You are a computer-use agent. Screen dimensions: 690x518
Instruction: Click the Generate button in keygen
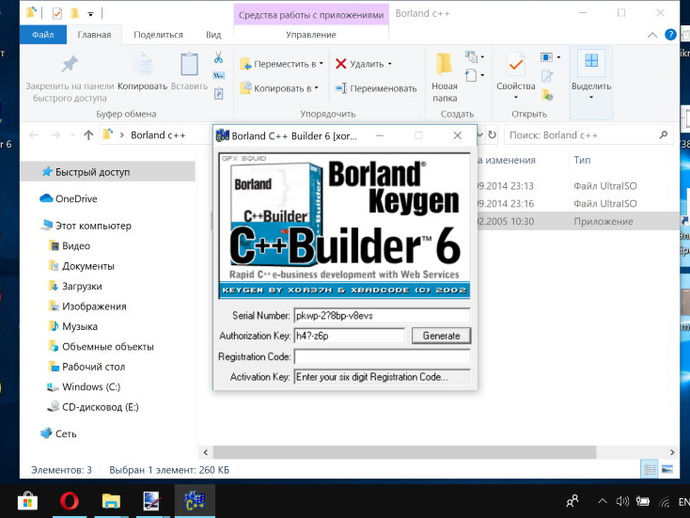(441, 335)
